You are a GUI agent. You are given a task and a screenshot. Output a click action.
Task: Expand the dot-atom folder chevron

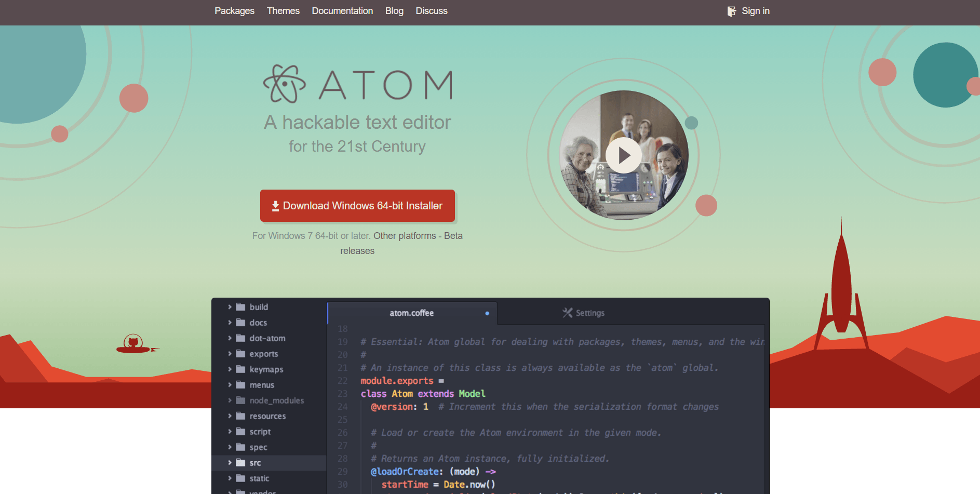tap(230, 338)
